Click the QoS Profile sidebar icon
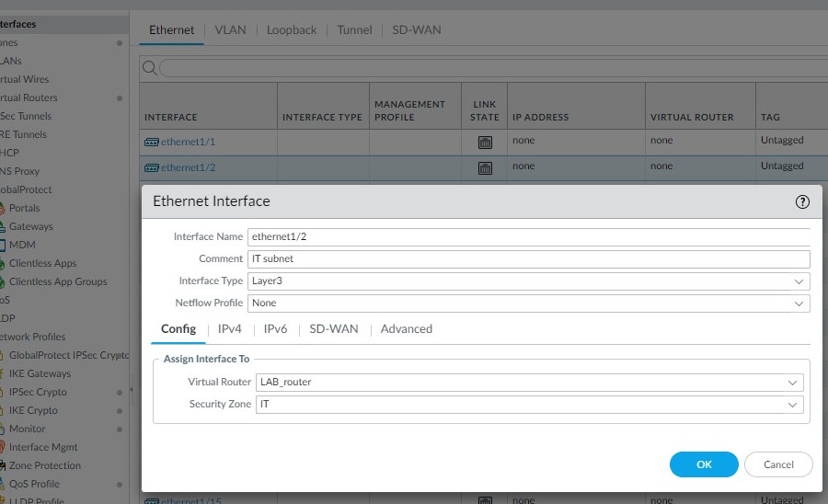Image resolution: width=828 pixels, height=504 pixels. click(2, 484)
